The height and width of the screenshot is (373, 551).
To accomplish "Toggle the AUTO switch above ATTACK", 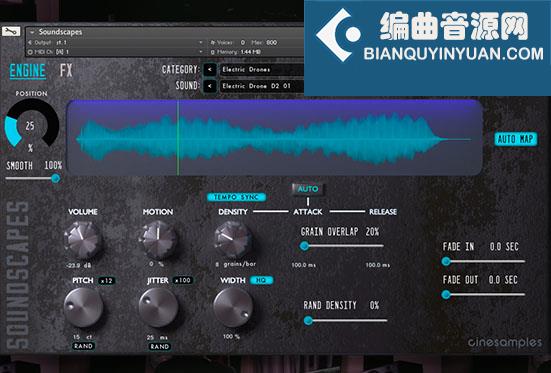I will (308, 189).
